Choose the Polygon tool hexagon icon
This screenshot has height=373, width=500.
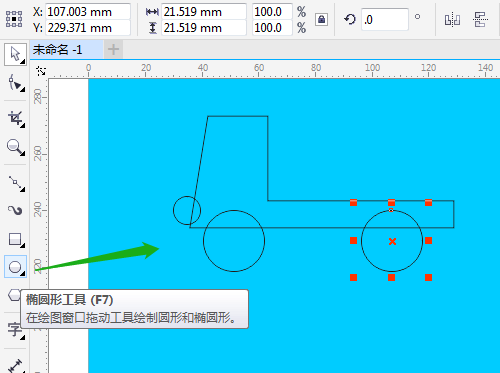pyautogui.click(x=14, y=295)
